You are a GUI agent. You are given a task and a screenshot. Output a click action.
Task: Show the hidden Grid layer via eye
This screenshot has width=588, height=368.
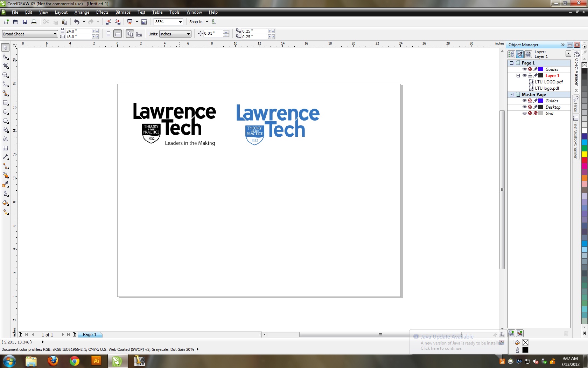[524, 113]
